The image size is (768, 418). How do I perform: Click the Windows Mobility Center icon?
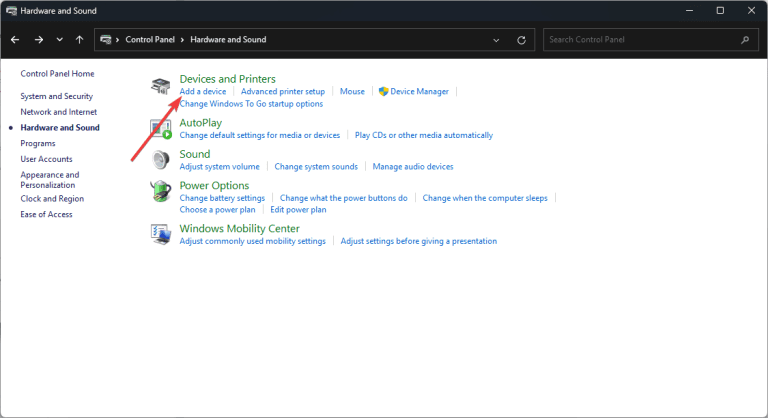tap(161, 234)
